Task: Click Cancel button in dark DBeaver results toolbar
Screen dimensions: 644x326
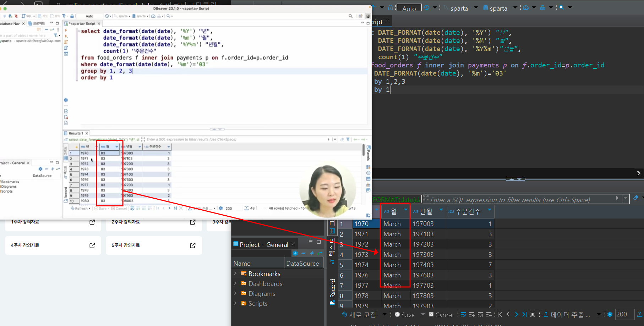Action: (x=441, y=315)
